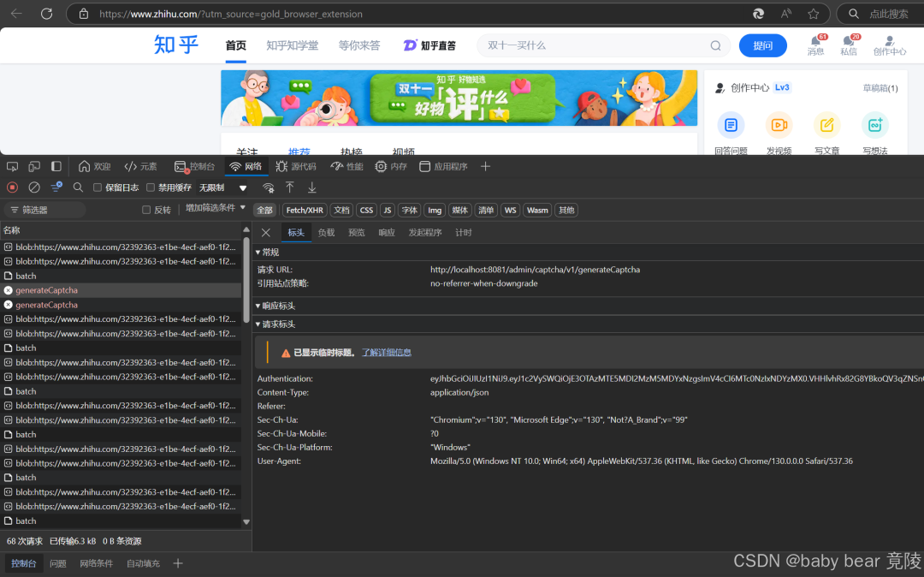Click the browser back arrow
924x577 pixels.
pos(16,14)
